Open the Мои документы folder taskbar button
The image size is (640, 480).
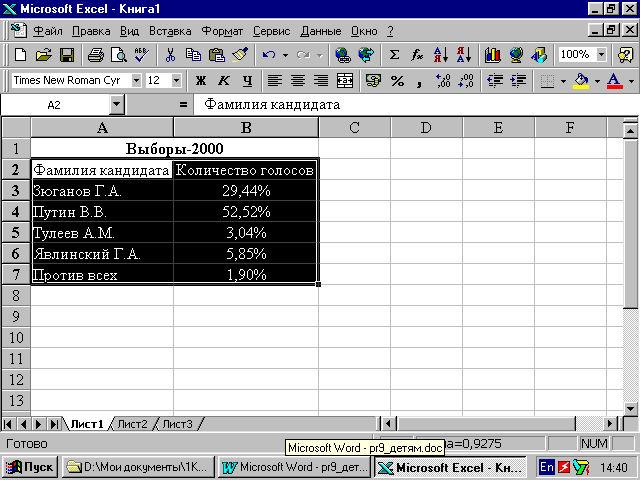[x=139, y=467]
